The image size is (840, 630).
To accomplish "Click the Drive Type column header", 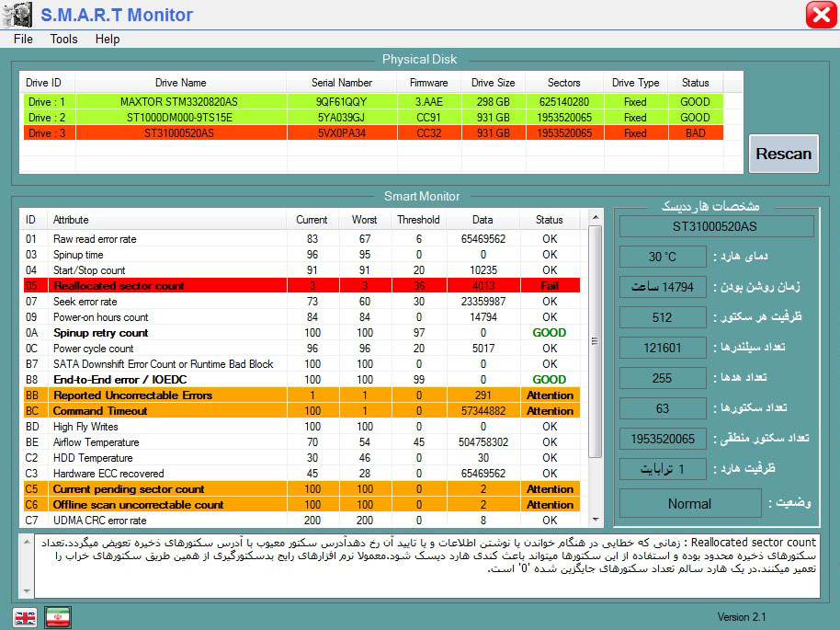I will coord(635,83).
